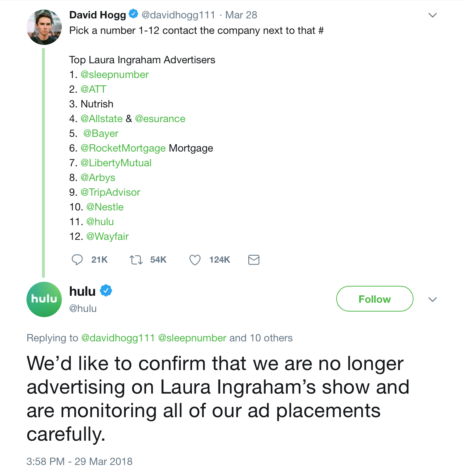
Task: Open the @TripAdvisor mention link
Action: [110, 192]
